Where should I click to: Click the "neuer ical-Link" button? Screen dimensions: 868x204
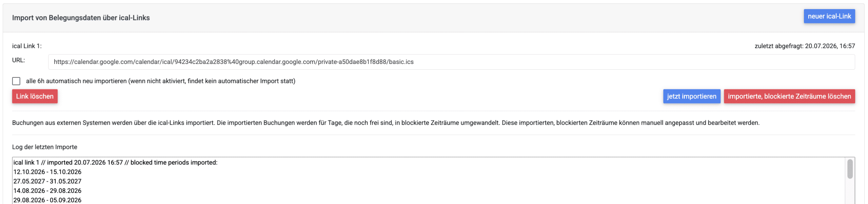coord(829,16)
